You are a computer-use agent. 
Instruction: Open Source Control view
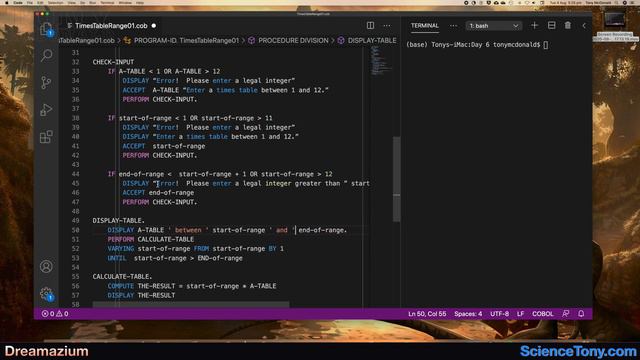point(46,82)
